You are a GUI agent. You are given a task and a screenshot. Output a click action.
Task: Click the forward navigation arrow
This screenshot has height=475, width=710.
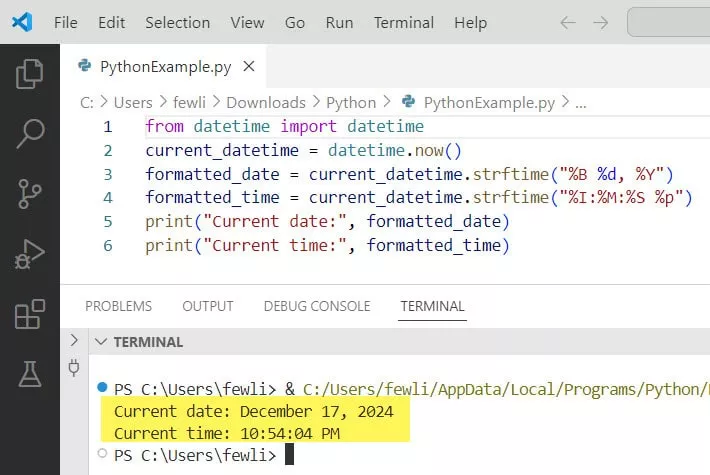tap(600, 22)
